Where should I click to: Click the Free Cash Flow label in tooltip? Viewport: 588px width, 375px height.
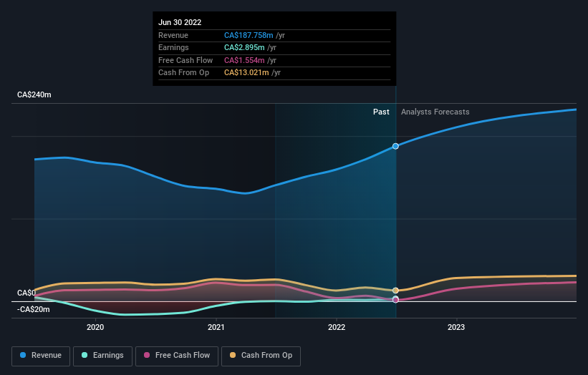click(185, 60)
